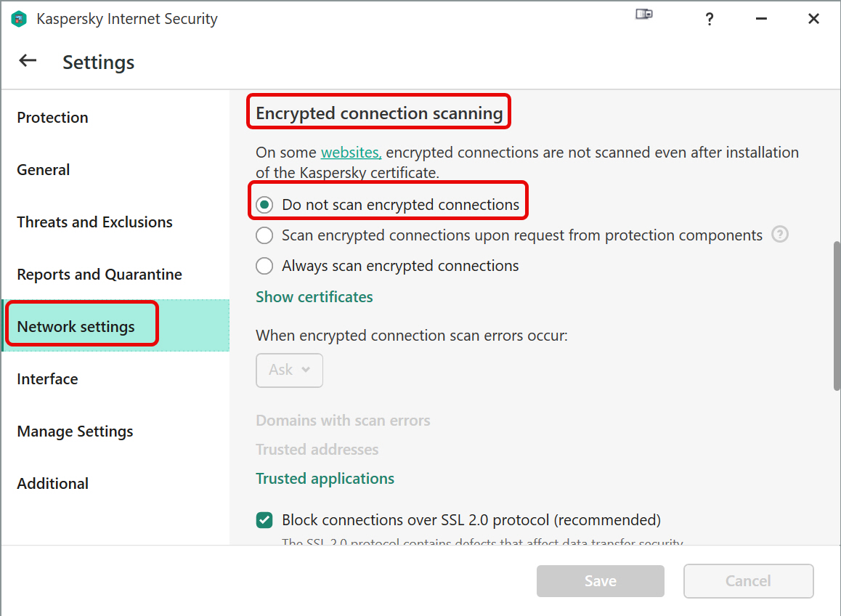Uncheck Block connections over SSL 2.0 protocol
The width and height of the screenshot is (841, 616).
click(x=264, y=520)
